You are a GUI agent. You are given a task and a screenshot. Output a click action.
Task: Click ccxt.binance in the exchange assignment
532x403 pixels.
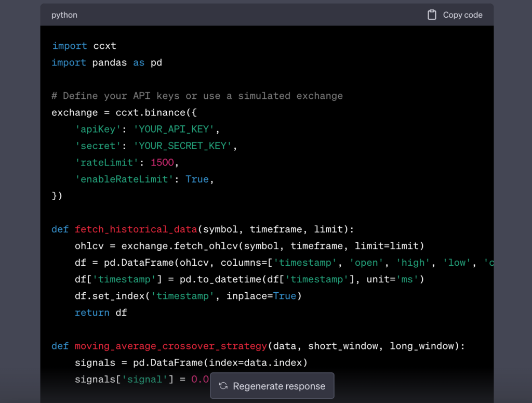click(x=142, y=112)
